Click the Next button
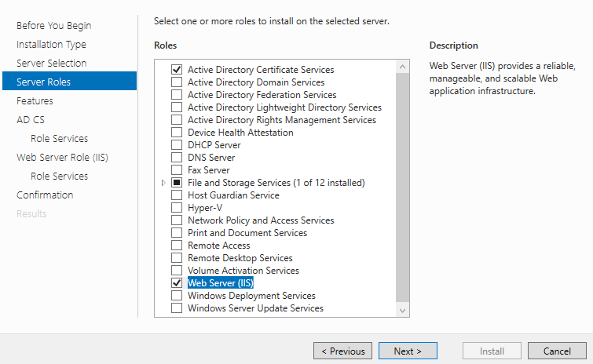This screenshot has height=364, width=593. [x=408, y=351]
